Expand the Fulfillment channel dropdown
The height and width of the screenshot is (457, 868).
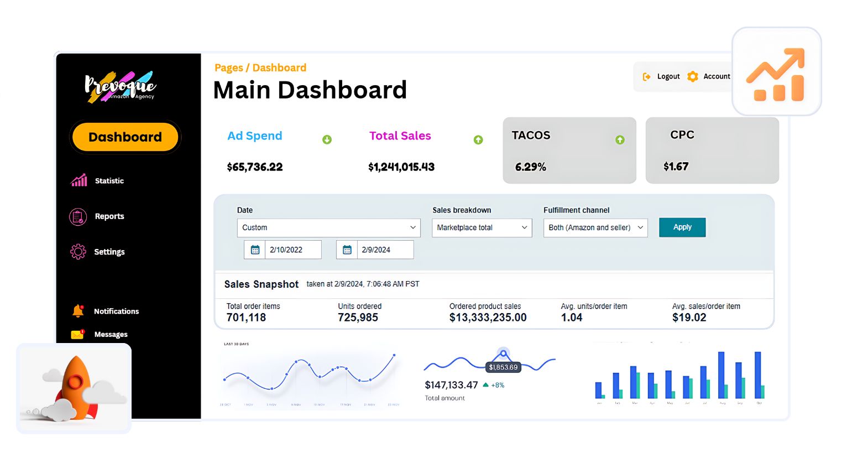tap(595, 228)
